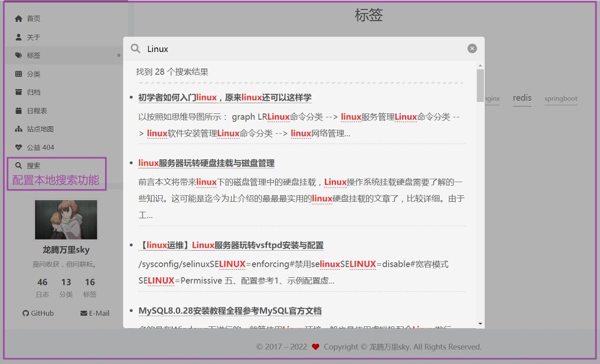Click the calendar icon beside 日程表
600x364 pixels.
coord(18,110)
